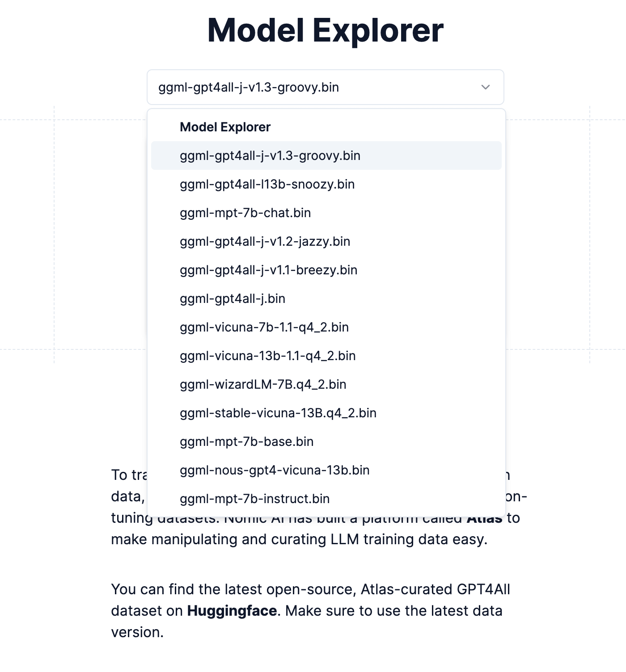The image size is (626, 672).
Task: Collapse the Model Explorer dropdown list
Action: (x=486, y=88)
